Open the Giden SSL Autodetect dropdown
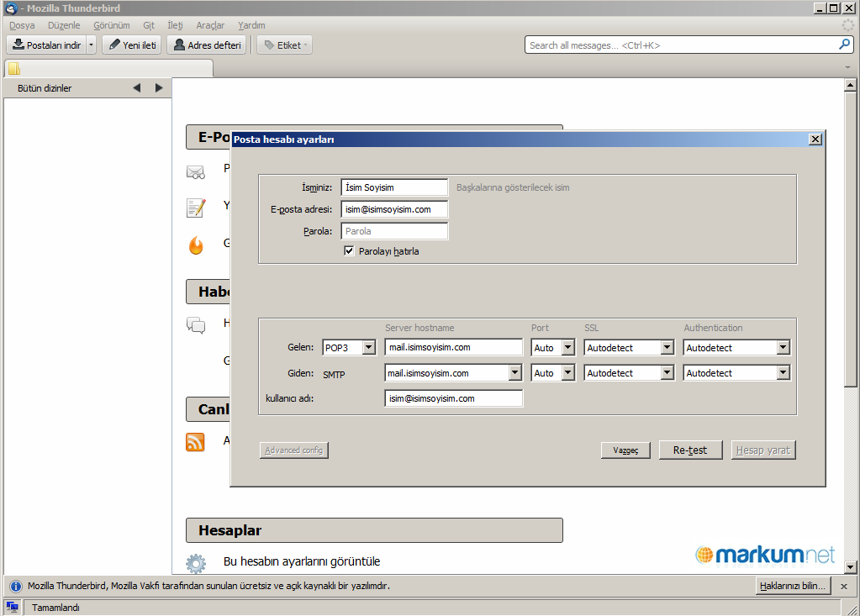860x616 pixels. click(629, 373)
